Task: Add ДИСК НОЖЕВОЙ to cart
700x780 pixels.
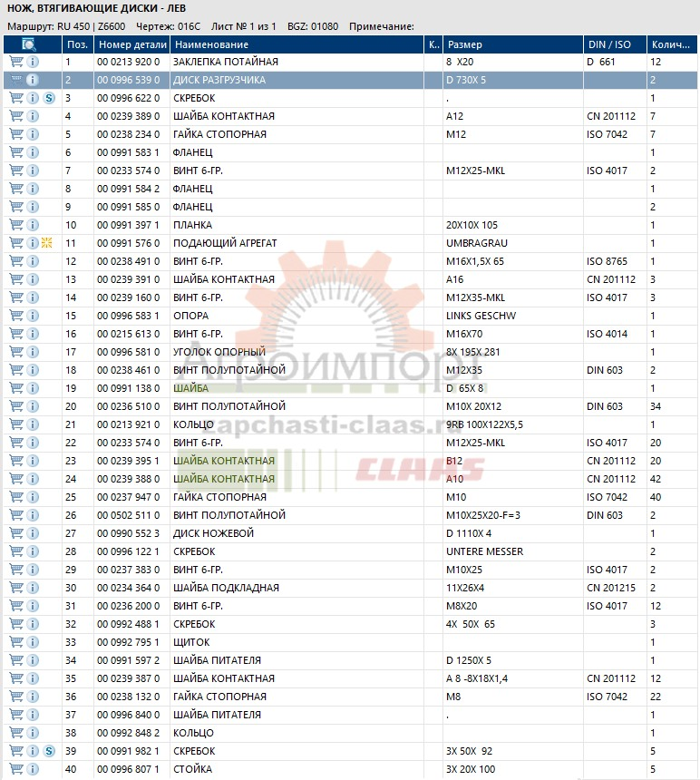Action: click(x=16, y=533)
